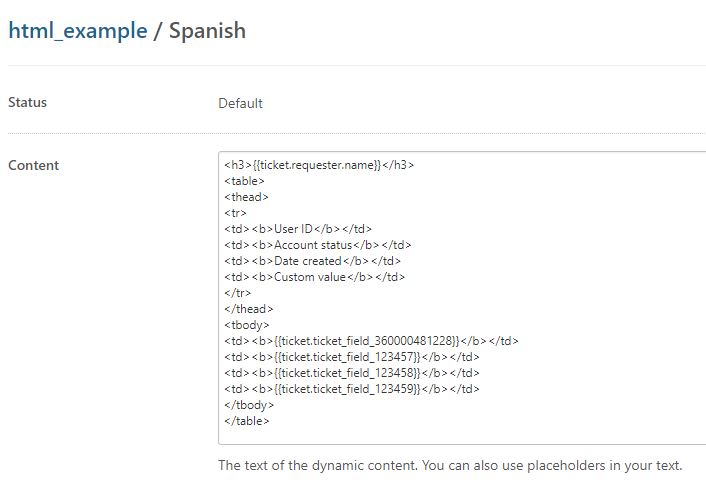Click the line with {{ticket.requester.name}}

pos(319,165)
